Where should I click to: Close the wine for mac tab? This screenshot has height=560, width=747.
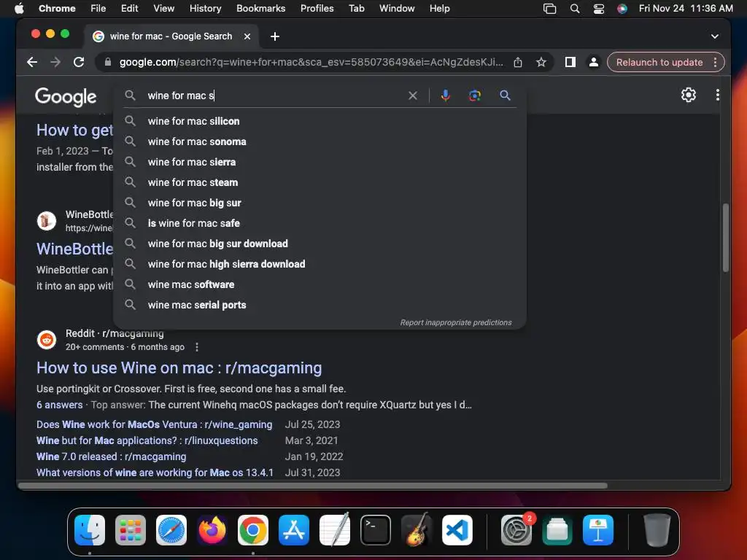click(247, 36)
